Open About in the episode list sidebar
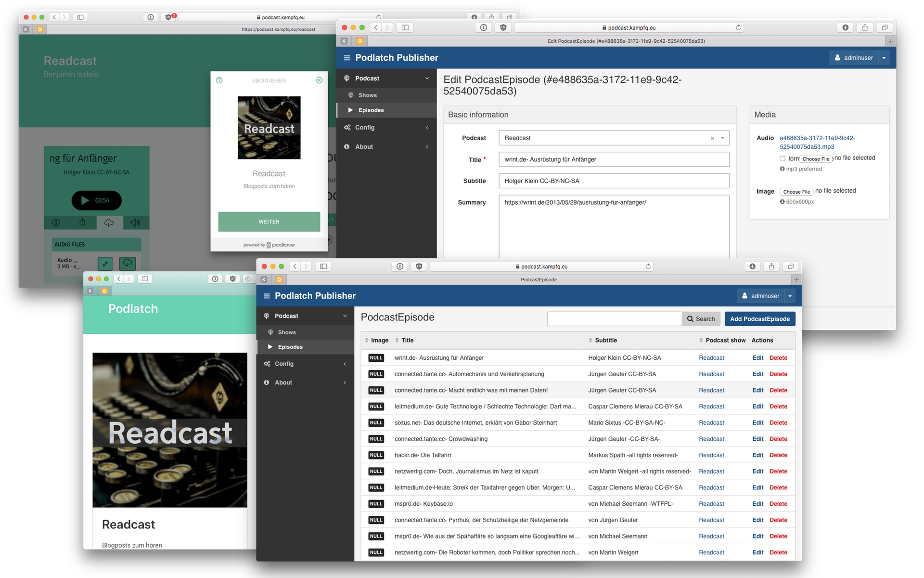The image size is (924, 578). click(x=283, y=382)
